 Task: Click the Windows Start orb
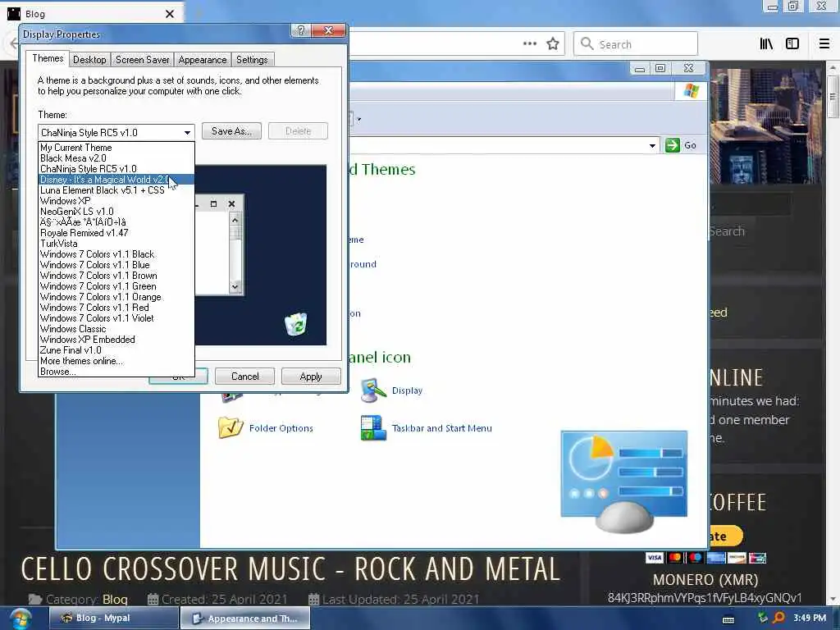click(20, 619)
